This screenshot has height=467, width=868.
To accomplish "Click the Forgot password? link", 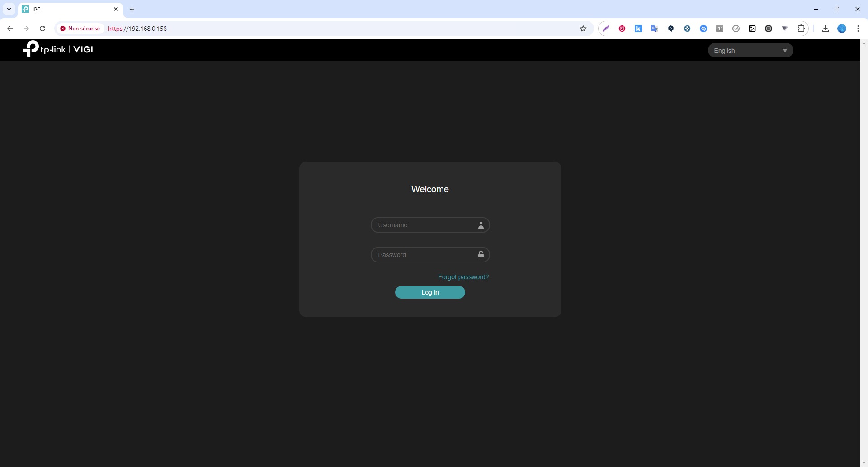I will (463, 277).
